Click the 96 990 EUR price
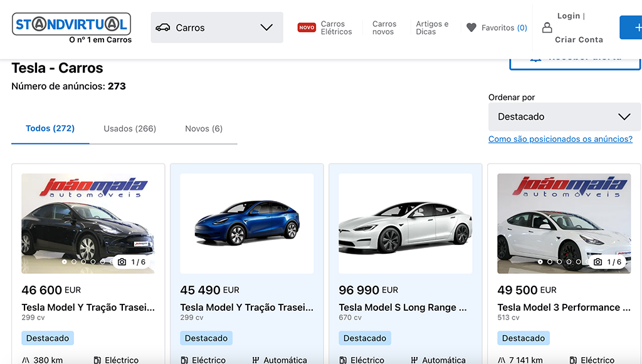 (x=369, y=290)
